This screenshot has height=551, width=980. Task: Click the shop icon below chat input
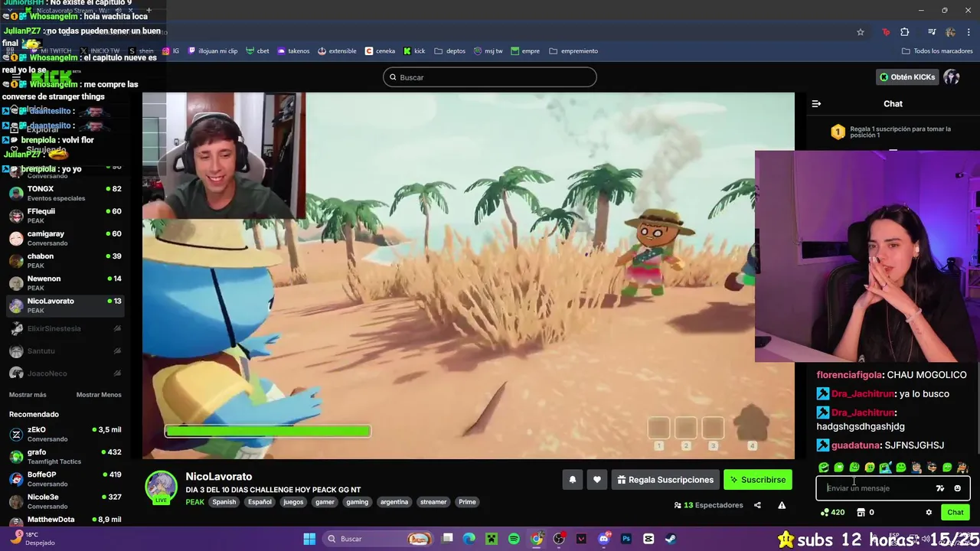tap(861, 513)
